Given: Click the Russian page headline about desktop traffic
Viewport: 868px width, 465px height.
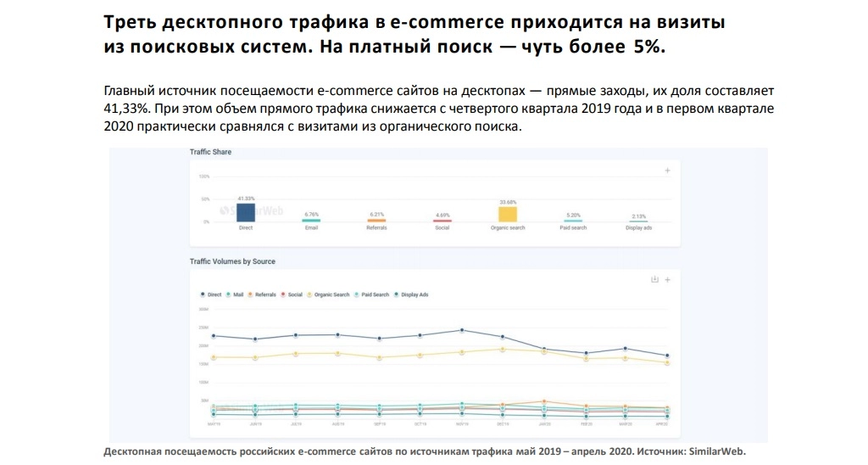Looking at the screenshot, I should [414, 34].
